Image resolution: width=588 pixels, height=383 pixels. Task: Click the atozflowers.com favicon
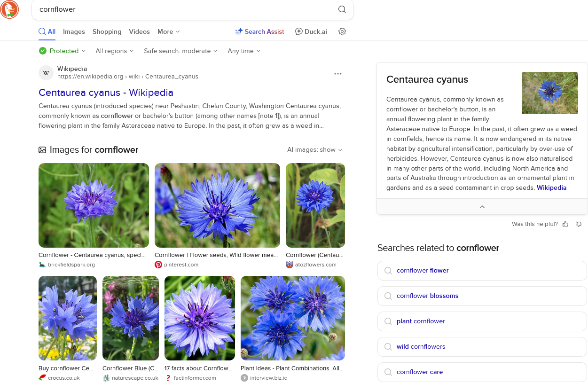[x=290, y=265]
